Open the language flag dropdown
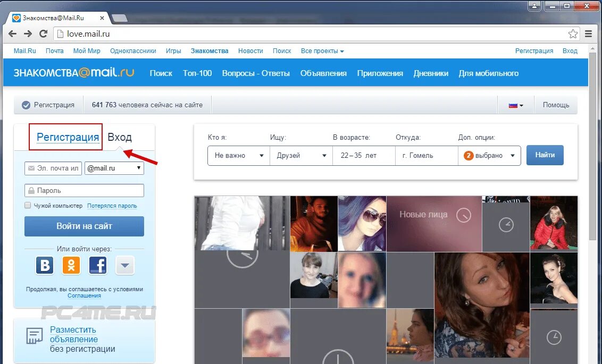This screenshot has height=364, width=602. [516, 105]
